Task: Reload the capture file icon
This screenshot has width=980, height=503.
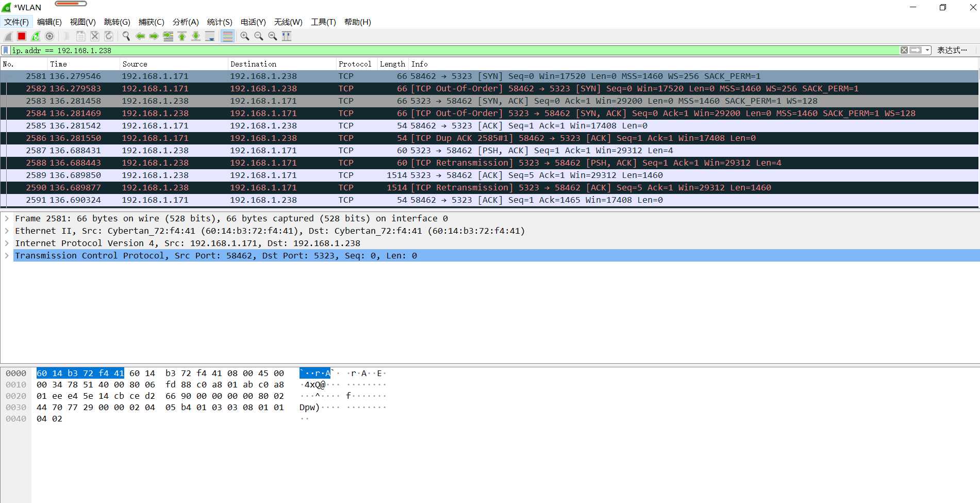Action: 109,36
